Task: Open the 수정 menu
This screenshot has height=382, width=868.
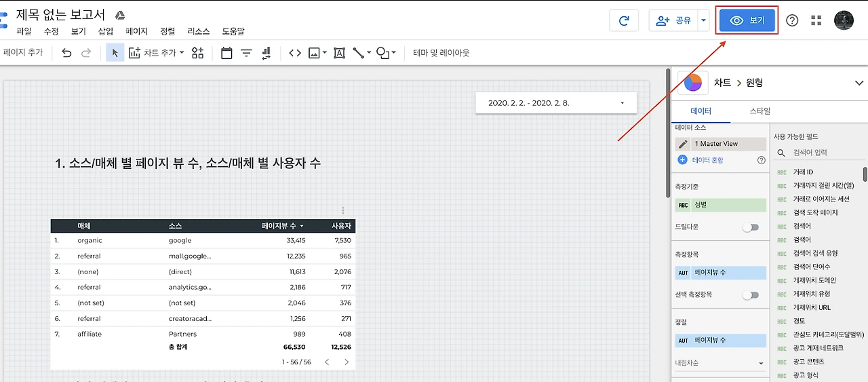Action: (x=51, y=31)
